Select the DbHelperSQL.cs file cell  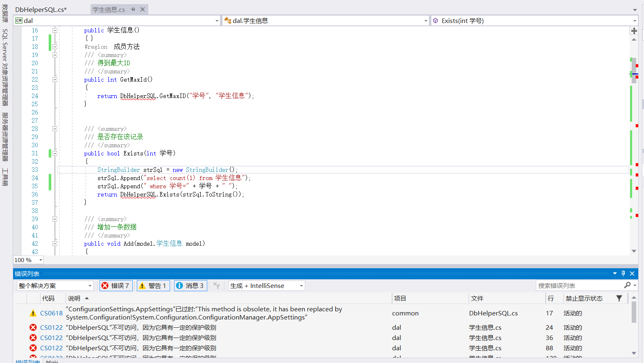pos(493,313)
